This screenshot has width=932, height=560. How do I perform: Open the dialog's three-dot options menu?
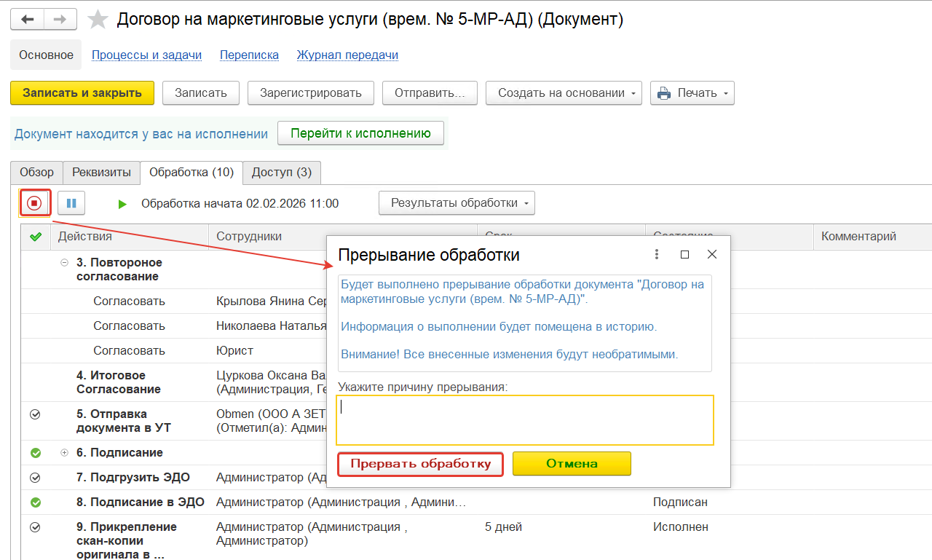(x=657, y=254)
